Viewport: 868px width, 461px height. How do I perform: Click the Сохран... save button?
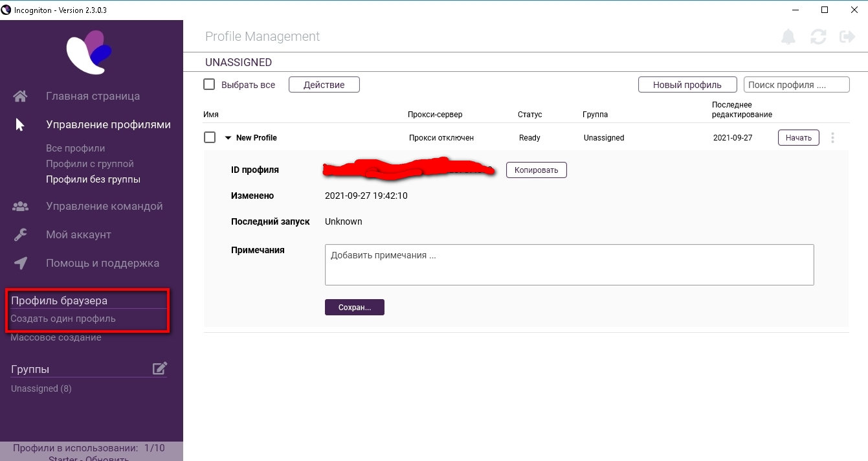tap(355, 307)
